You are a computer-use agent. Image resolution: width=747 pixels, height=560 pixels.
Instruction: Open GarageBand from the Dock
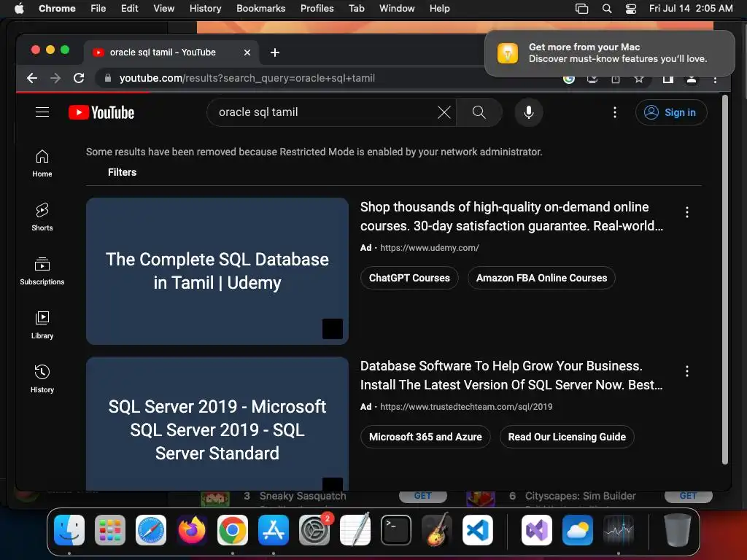pos(437,530)
